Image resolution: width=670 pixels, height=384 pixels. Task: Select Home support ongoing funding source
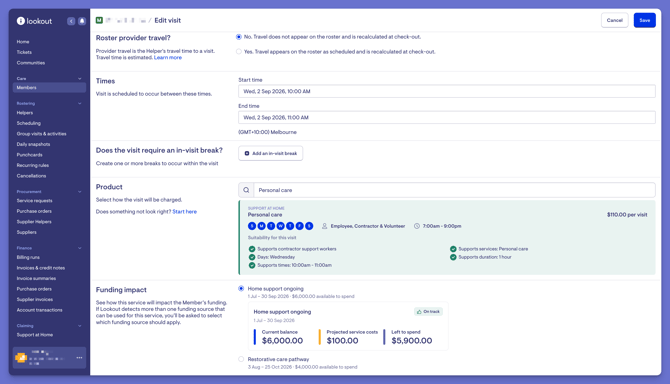click(241, 289)
